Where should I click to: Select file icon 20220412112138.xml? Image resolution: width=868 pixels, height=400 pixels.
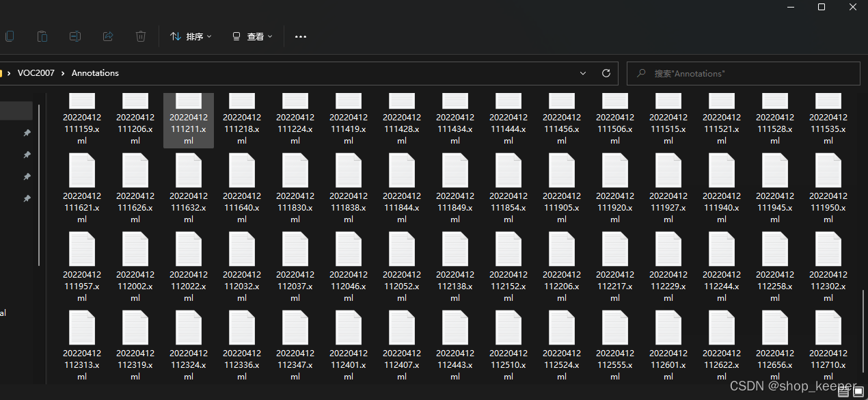click(455, 249)
